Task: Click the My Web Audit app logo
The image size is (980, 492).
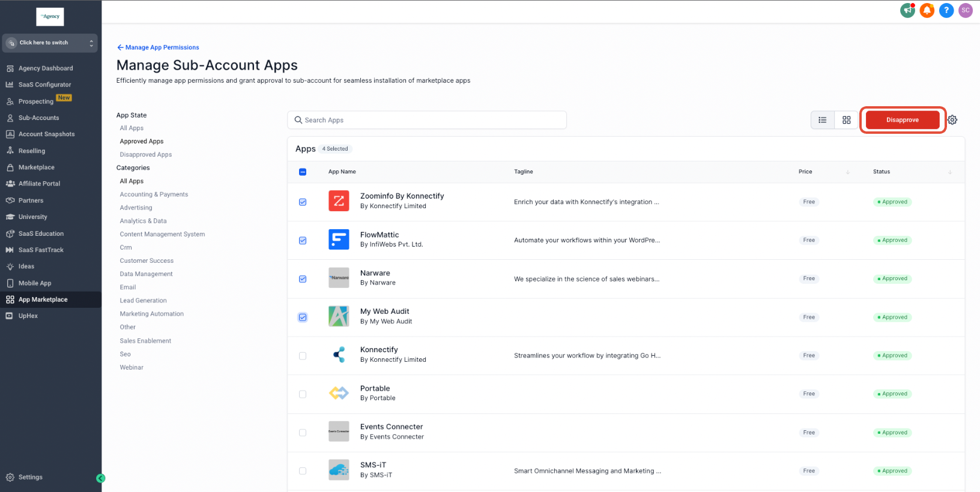Action: pyautogui.click(x=339, y=316)
